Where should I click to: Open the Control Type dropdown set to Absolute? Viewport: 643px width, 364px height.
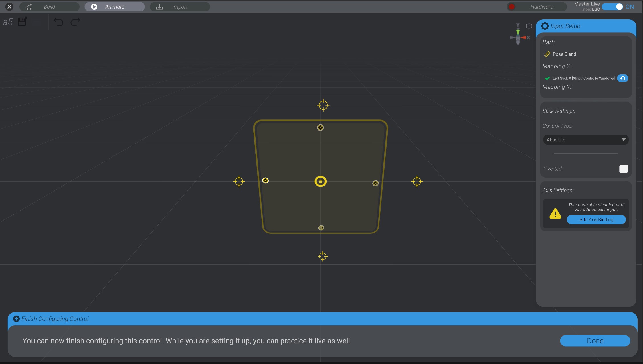585,140
